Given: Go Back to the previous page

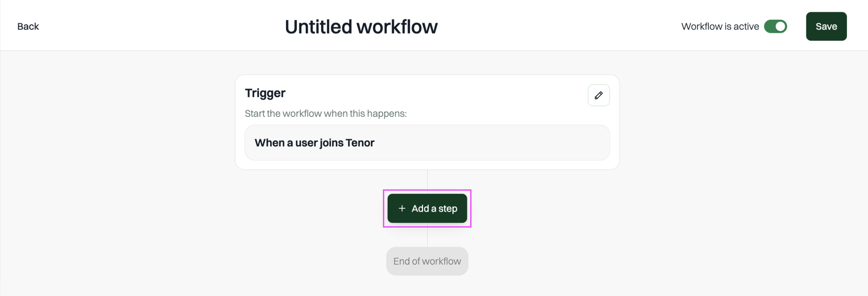Looking at the screenshot, I should [28, 26].
